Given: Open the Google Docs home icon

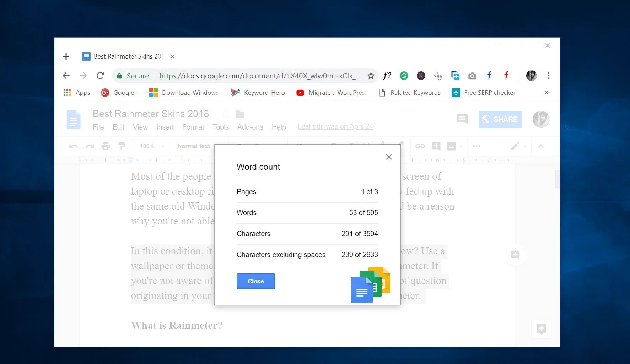Looking at the screenshot, I should coord(74,119).
